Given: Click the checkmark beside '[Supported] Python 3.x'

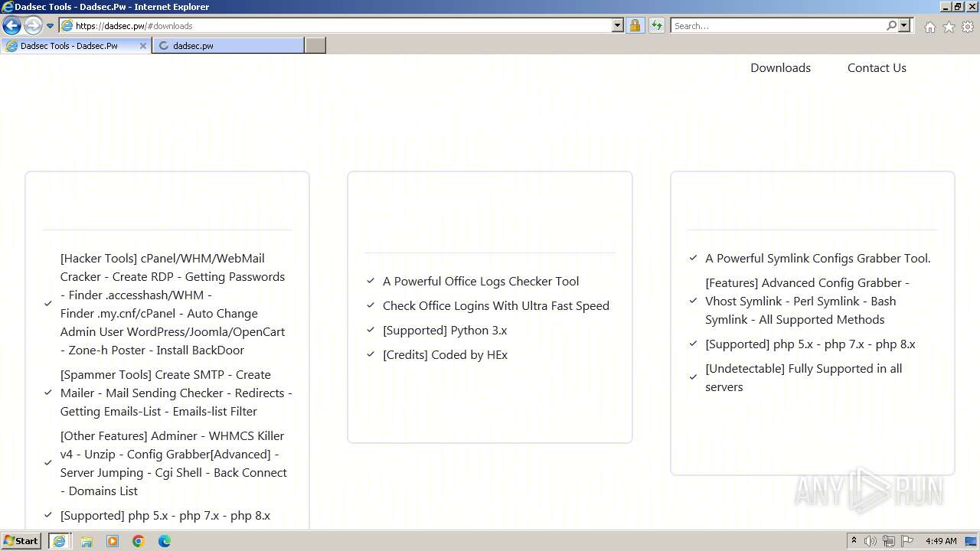Looking at the screenshot, I should click(371, 331).
